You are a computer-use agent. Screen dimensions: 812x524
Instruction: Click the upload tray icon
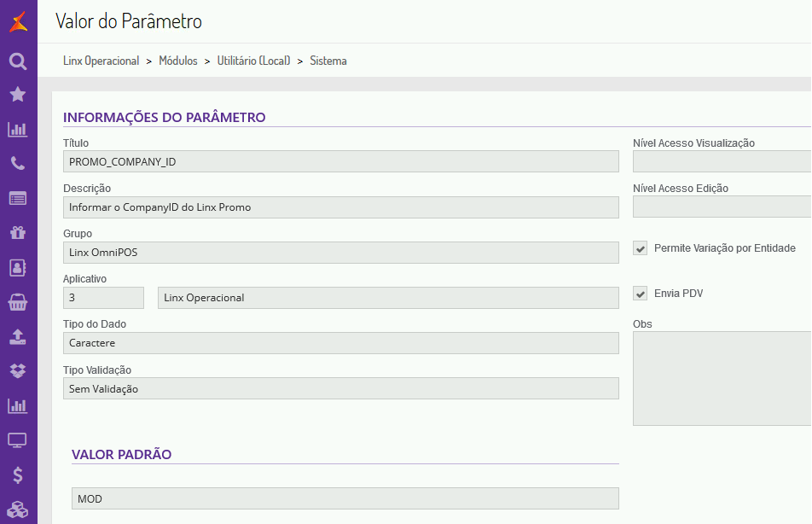tap(18, 336)
